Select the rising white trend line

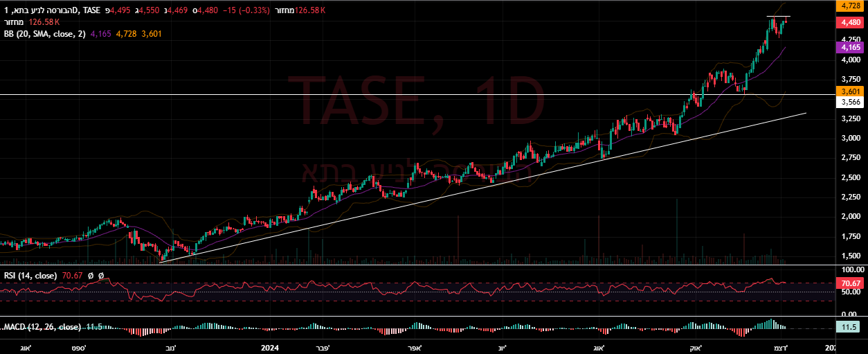485,187
